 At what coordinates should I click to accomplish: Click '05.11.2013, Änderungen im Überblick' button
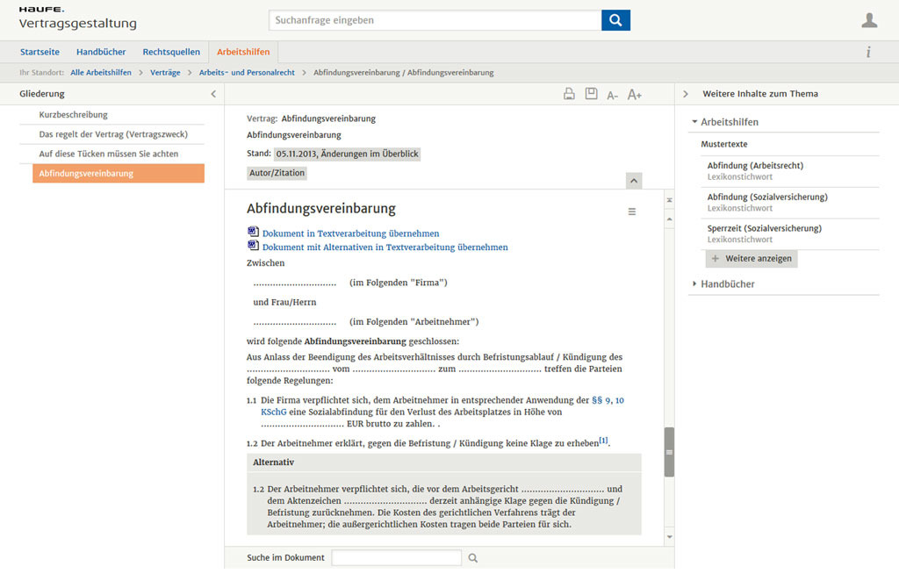click(x=347, y=154)
